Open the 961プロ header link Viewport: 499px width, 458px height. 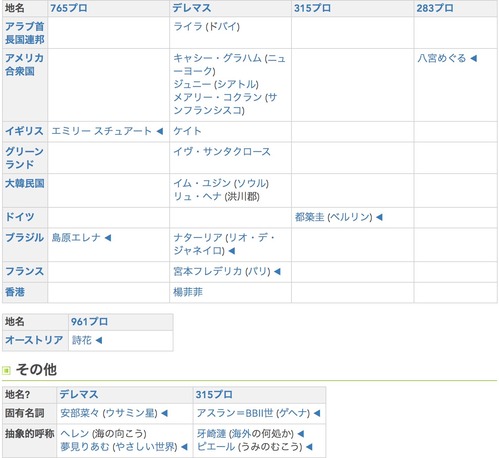point(89,322)
